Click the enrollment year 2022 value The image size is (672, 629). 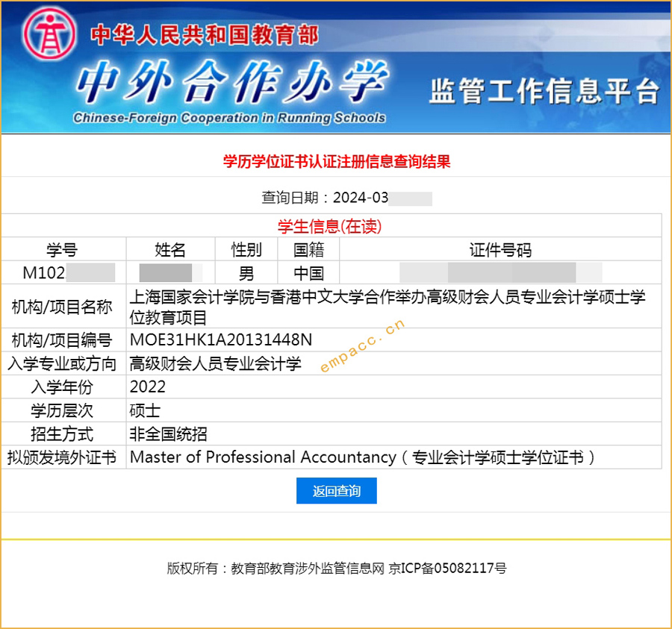[147, 387]
